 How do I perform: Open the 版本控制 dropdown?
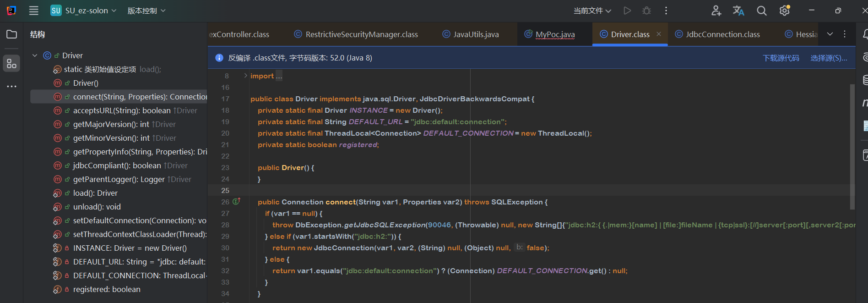[146, 11]
